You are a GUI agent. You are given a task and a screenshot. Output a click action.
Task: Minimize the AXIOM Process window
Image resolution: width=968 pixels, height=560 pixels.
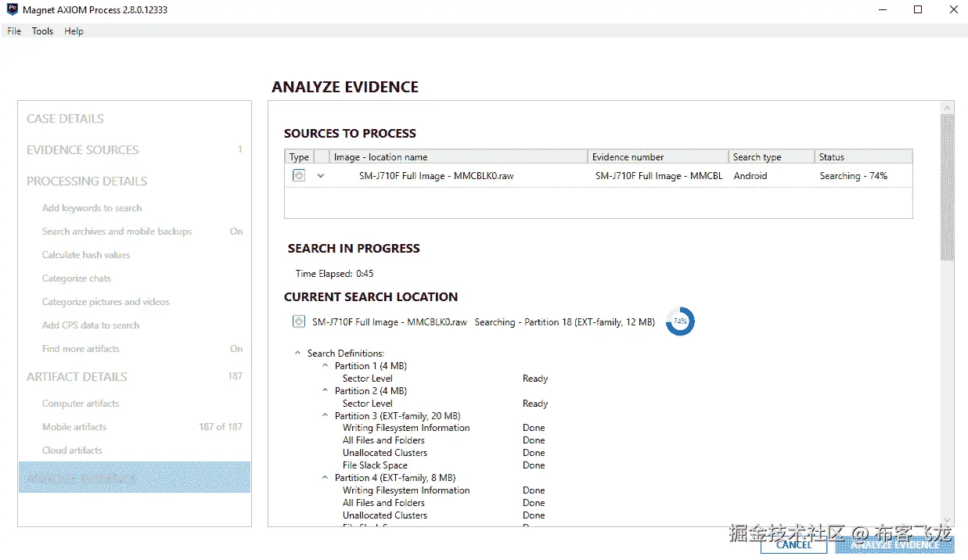882,10
